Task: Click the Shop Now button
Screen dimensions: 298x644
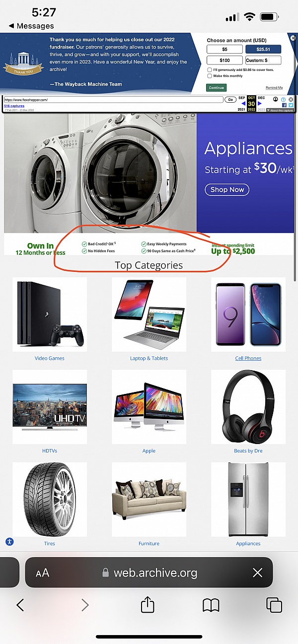Action: [x=227, y=190]
